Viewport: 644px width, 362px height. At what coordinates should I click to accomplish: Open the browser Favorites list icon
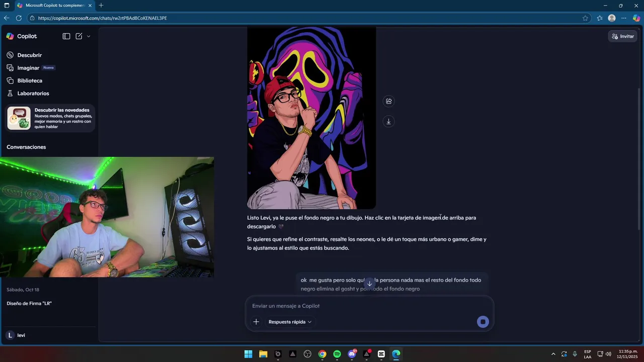[x=600, y=18]
